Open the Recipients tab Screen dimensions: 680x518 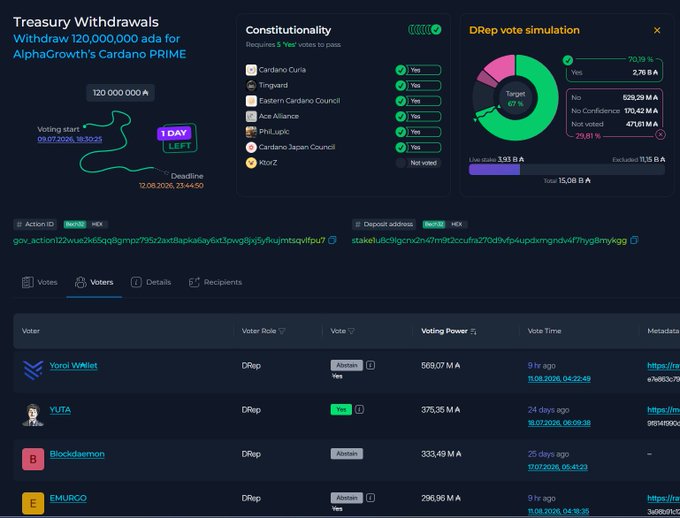pos(215,282)
